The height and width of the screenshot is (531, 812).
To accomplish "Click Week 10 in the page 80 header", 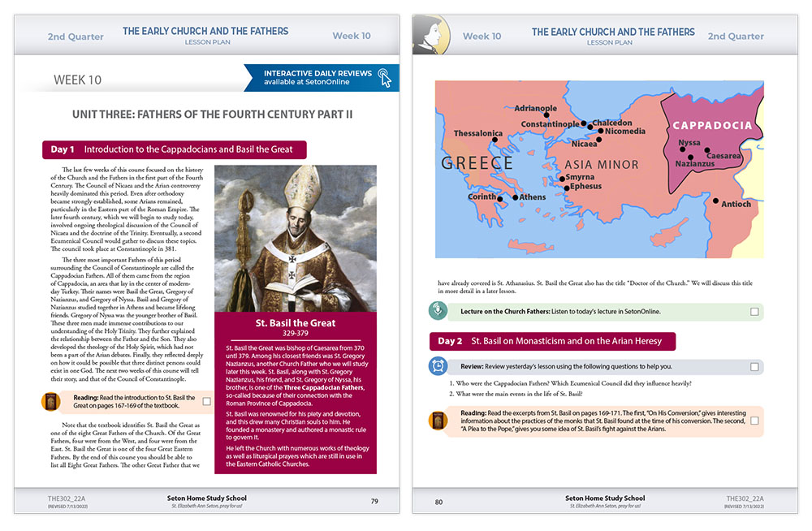I will point(482,37).
